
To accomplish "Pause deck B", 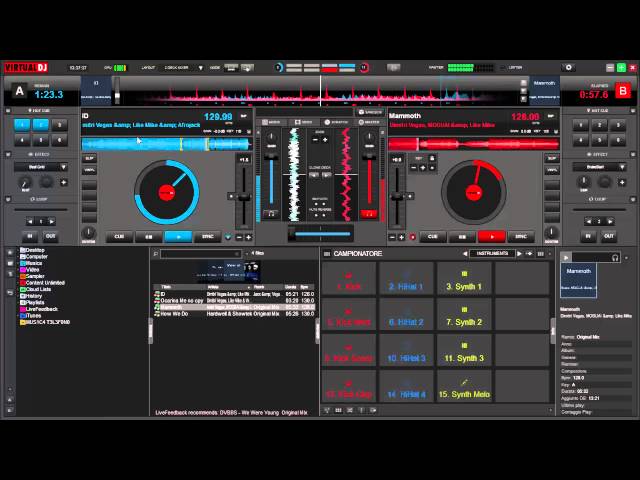I will [x=462, y=236].
